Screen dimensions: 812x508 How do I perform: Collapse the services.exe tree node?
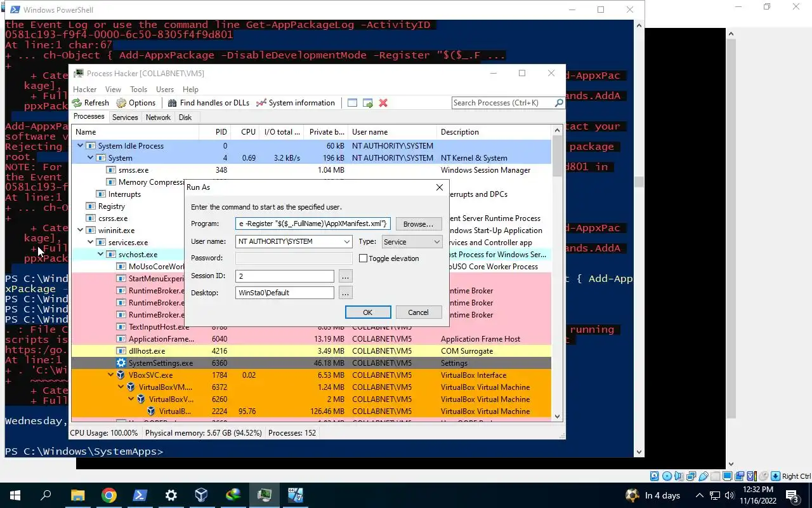coord(90,243)
